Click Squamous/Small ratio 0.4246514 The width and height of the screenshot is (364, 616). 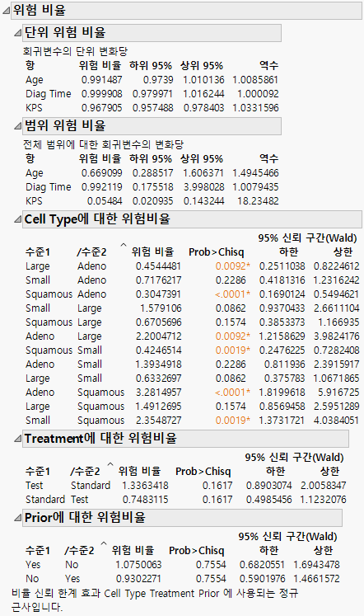pos(158,350)
